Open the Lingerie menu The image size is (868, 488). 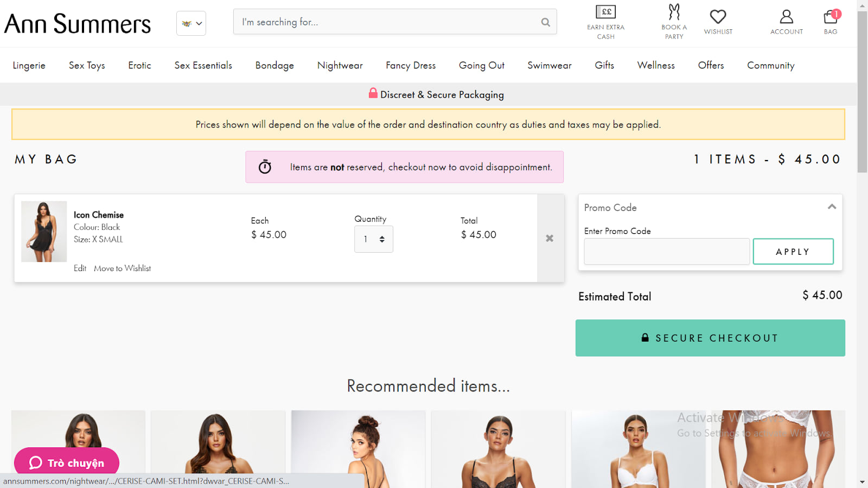pos(29,66)
